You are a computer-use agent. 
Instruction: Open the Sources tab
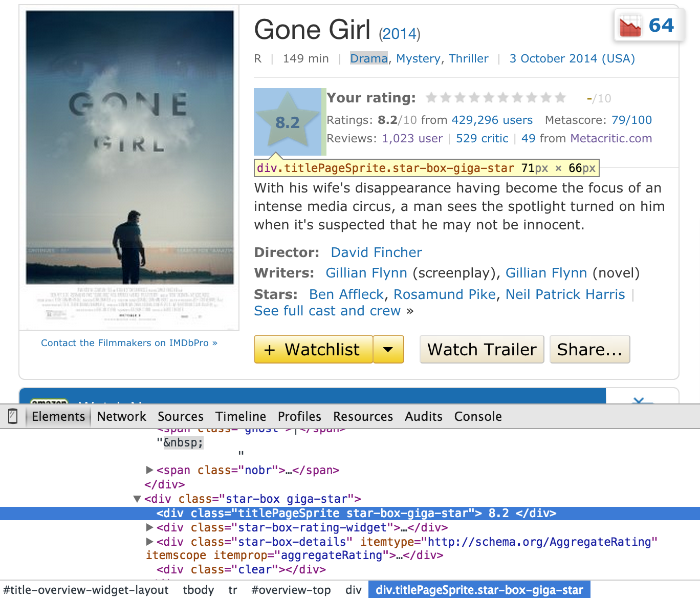tap(181, 416)
